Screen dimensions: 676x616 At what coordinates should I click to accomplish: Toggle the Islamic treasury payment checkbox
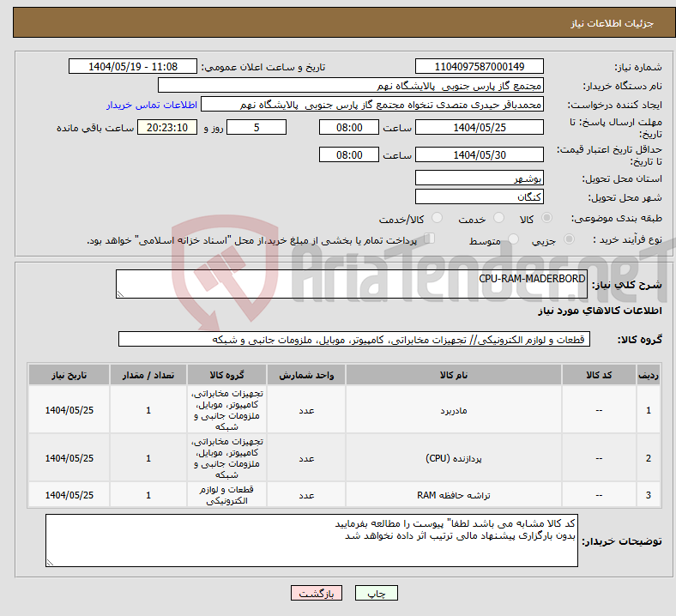coord(430,239)
